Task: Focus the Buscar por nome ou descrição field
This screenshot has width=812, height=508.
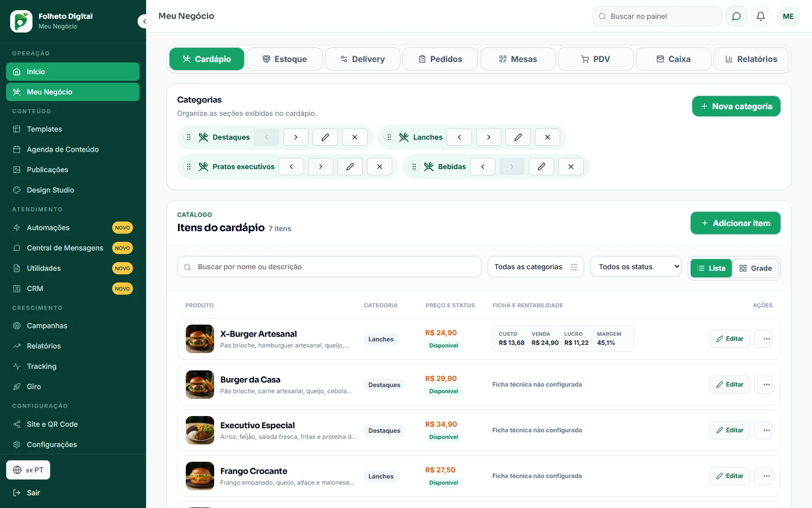Action: [x=329, y=267]
